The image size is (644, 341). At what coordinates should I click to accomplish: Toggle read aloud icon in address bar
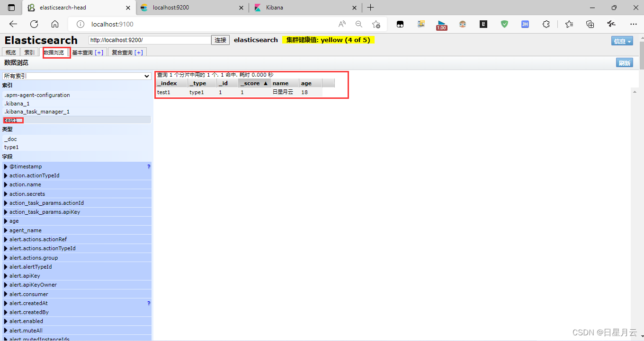tap(342, 24)
